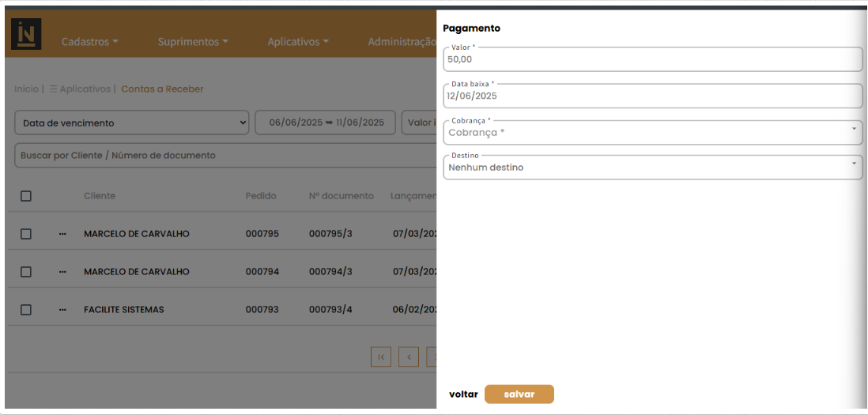
Task: Click the voltar button
Action: point(463,394)
